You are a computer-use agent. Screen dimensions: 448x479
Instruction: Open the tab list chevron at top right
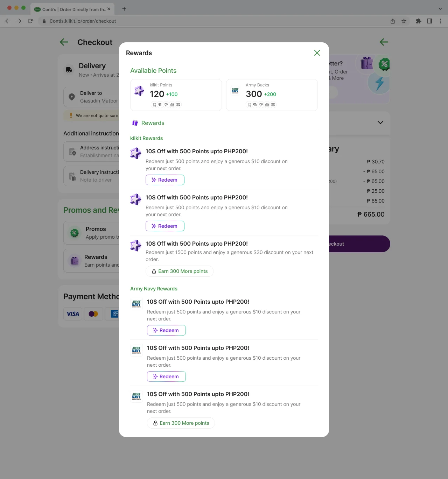[440, 9]
